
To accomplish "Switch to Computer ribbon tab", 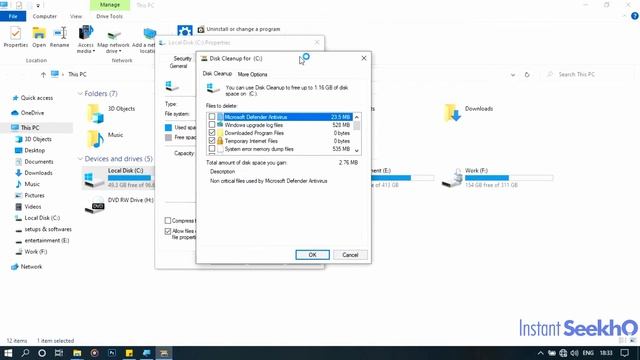I will tap(44, 16).
